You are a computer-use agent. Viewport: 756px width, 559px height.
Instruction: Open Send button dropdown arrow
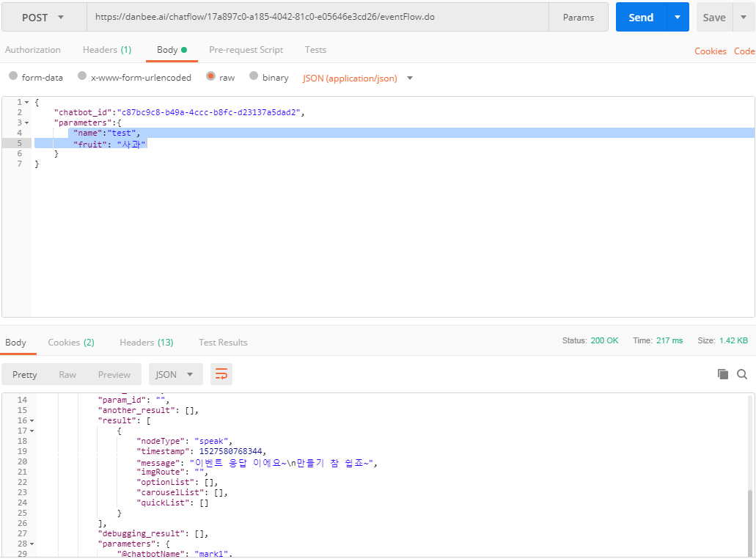(678, 18)
